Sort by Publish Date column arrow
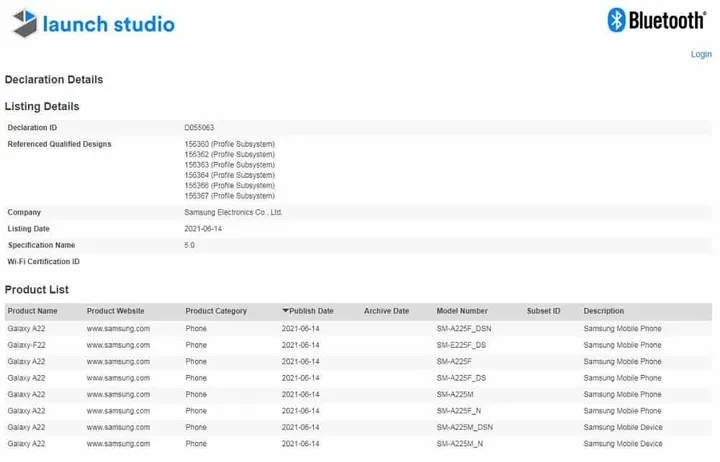 [286, 311]
